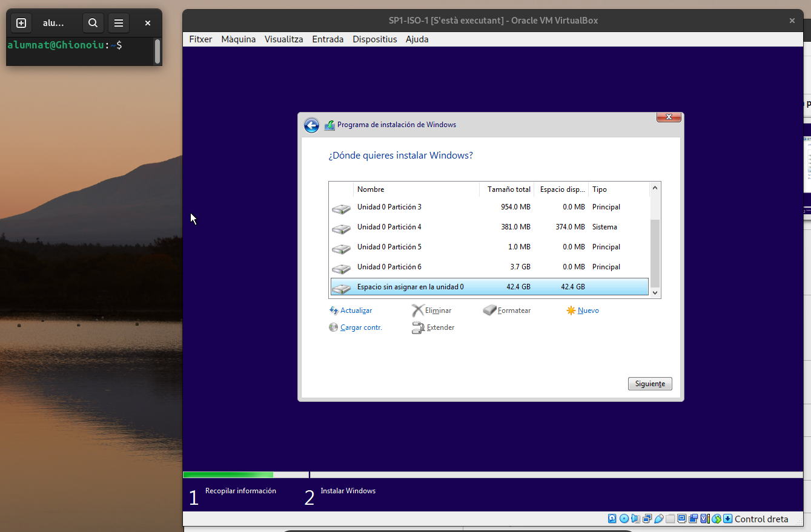The image size is (811, 532).
Task: Click Actualizar to refresh the partition list
Action: 356,310
